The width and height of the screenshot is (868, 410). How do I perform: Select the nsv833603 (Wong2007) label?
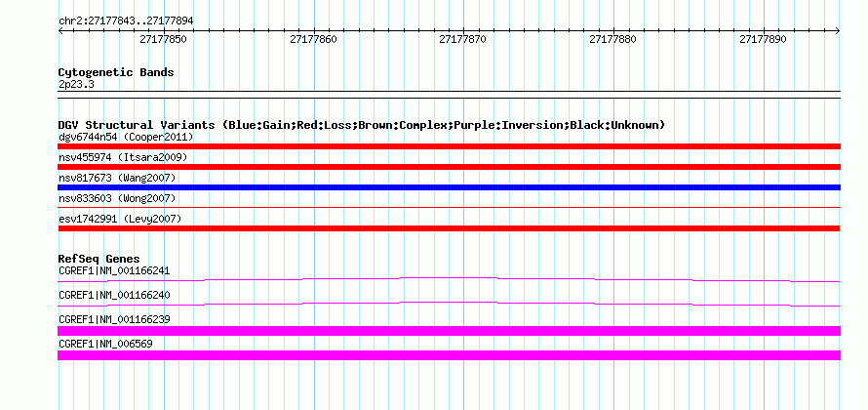coord(117,198)
